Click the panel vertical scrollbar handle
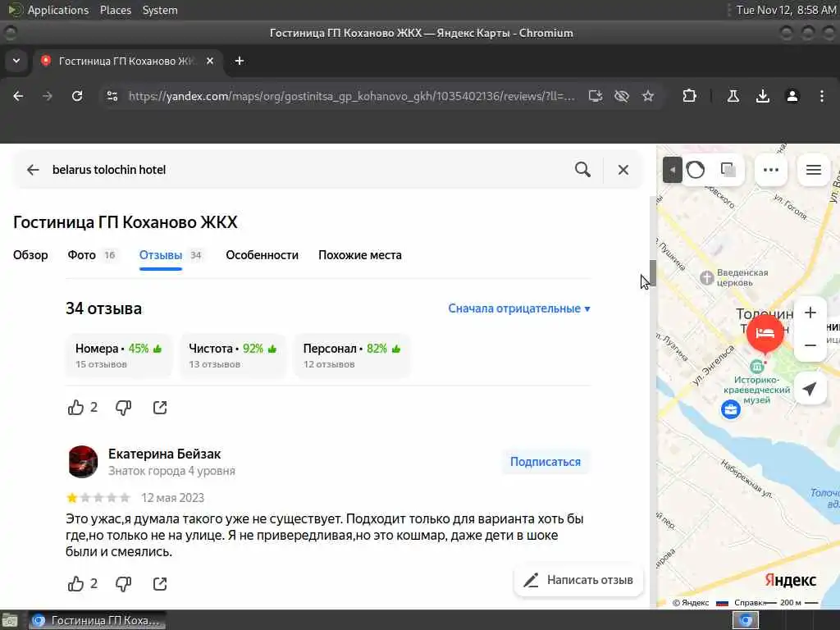The image size is (840, 630). [x=652, y=273]
